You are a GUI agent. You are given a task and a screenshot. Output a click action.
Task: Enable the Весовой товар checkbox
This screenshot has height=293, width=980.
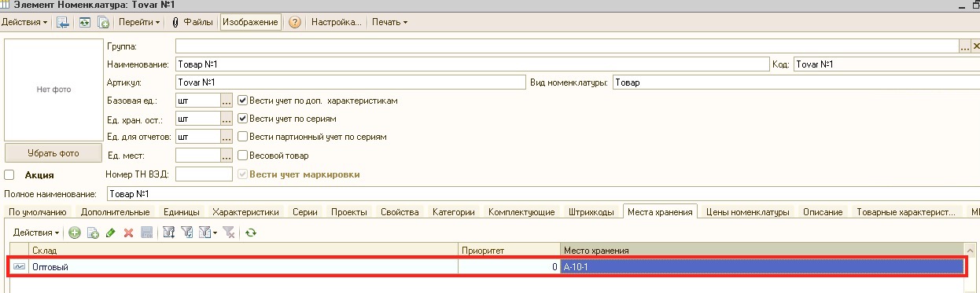point(243,156)
